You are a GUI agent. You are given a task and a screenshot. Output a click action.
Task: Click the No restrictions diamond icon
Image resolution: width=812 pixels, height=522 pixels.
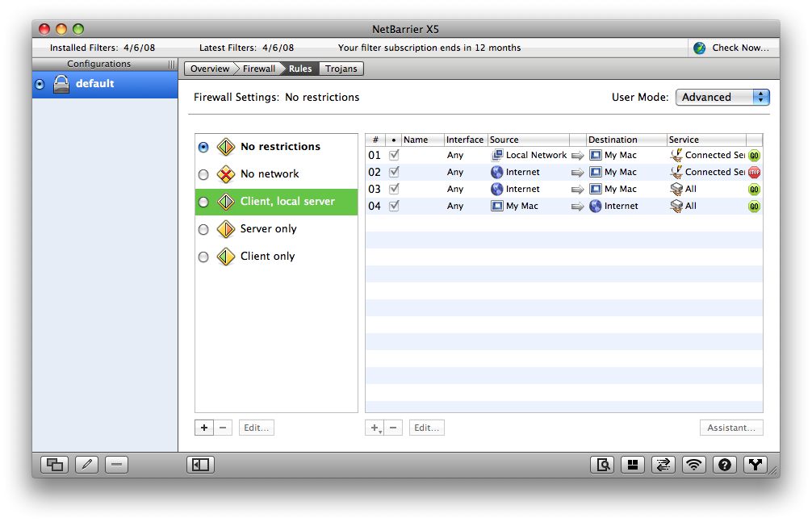[x=226, y=147]
